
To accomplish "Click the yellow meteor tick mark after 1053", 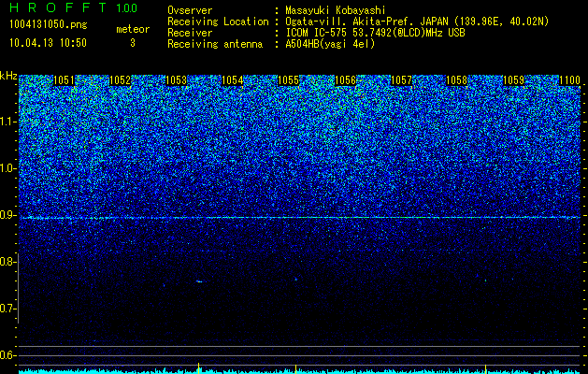I will click(199, 367).
